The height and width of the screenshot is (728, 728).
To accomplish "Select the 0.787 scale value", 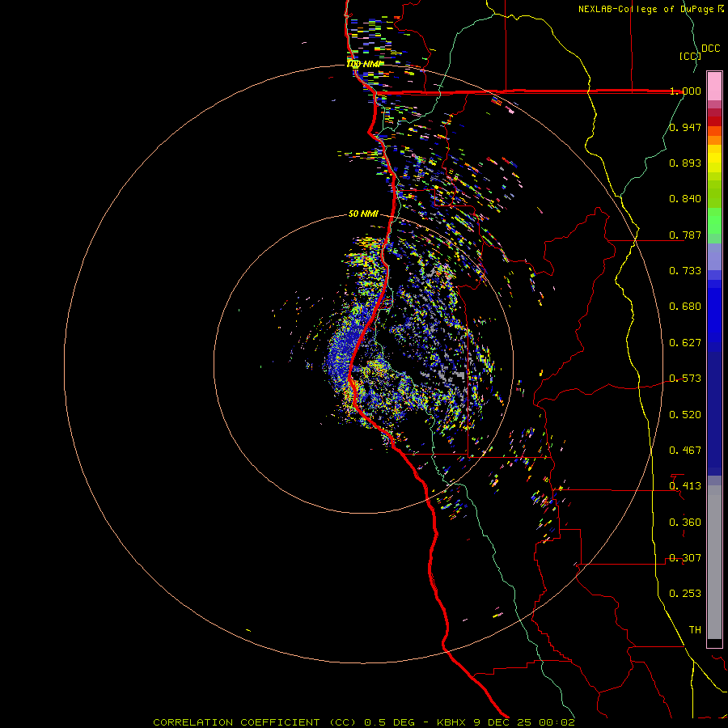I will [685, 235].
